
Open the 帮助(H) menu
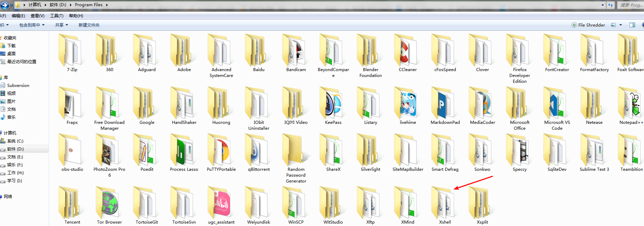tap(76, 16)
